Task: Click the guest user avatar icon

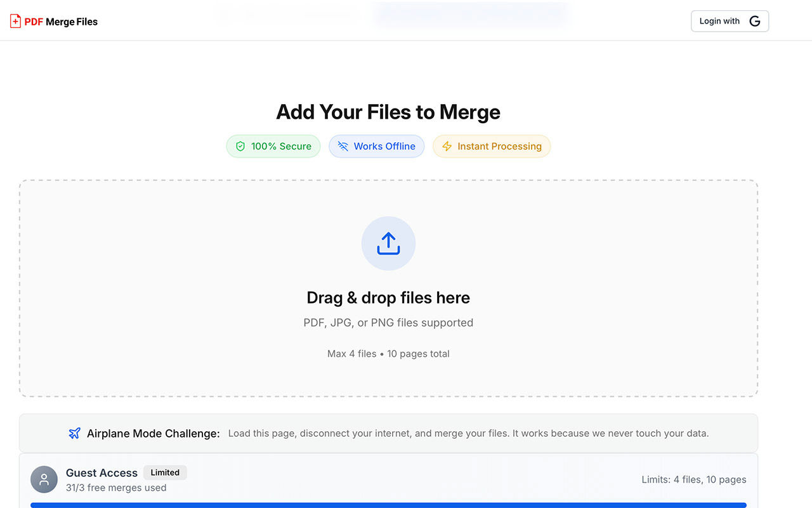Action: coord(44,479)
